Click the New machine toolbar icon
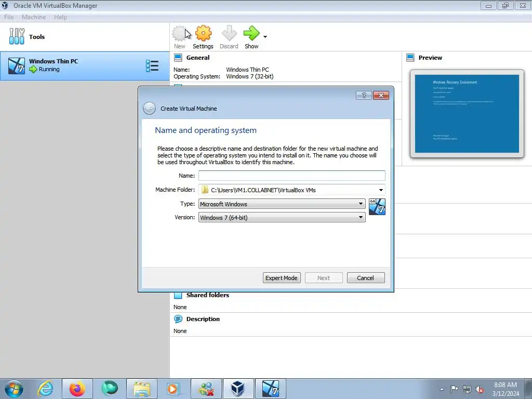The height and width of the screenshot is (399, 532). coord(179,33)
